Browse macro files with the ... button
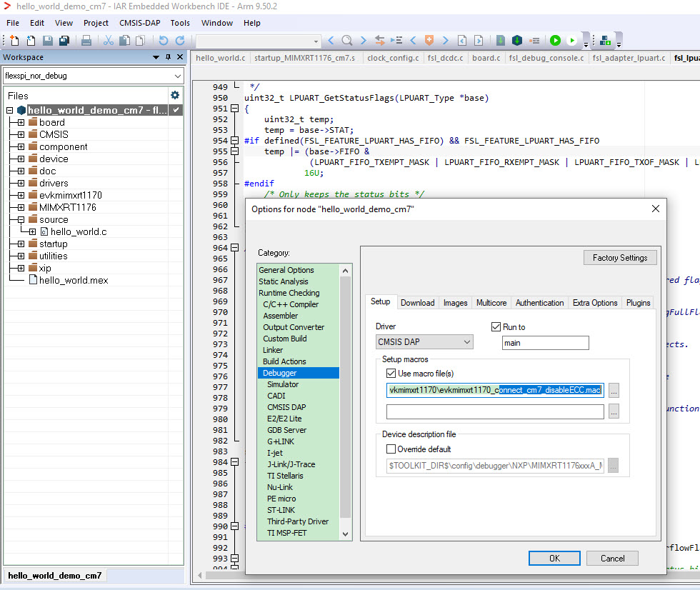700x590 pixels. [x=613, y=391]
